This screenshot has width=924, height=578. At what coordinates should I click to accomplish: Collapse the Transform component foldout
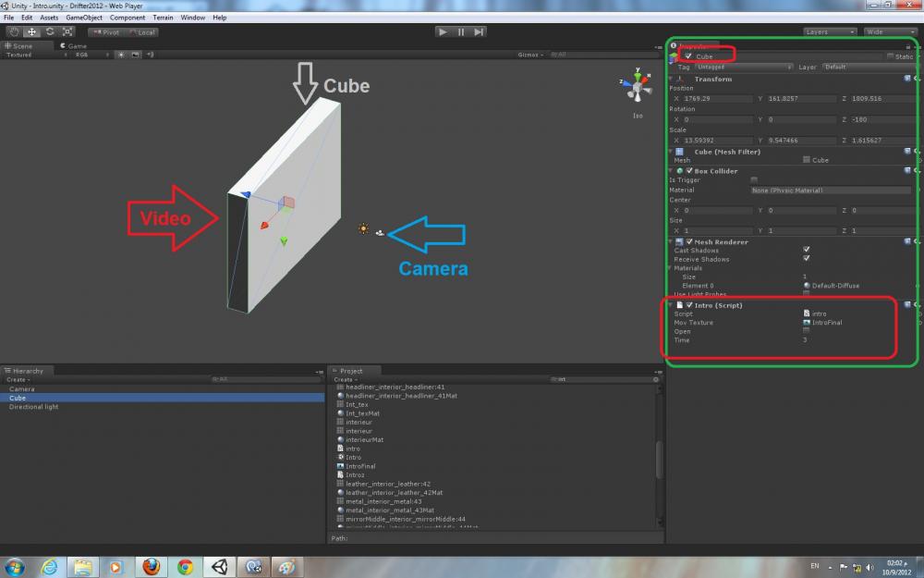click(671, 79)
